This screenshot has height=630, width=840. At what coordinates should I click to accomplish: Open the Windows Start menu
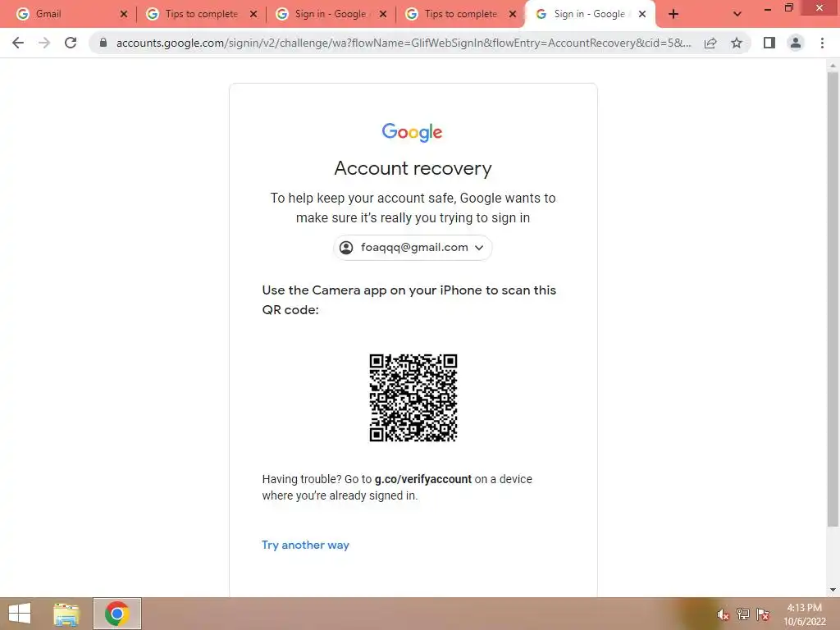click(x=20, y=614)
